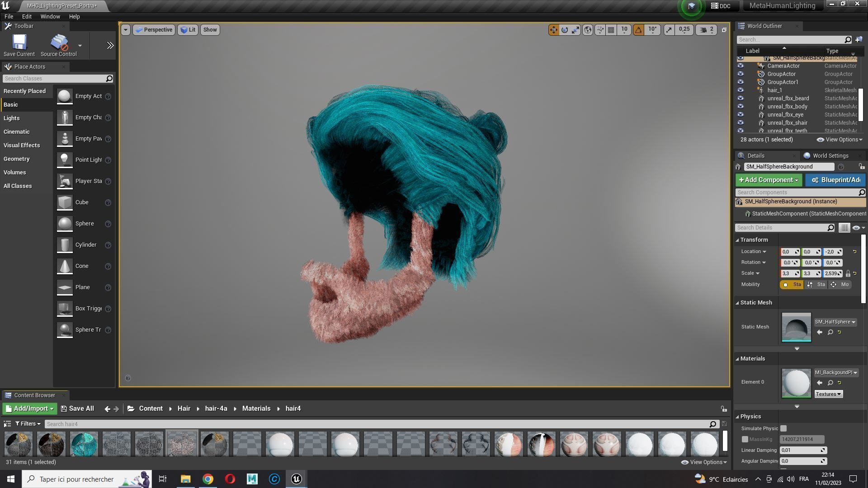
Task: Open the Add Component dropdown
Action: pos(769,180)
